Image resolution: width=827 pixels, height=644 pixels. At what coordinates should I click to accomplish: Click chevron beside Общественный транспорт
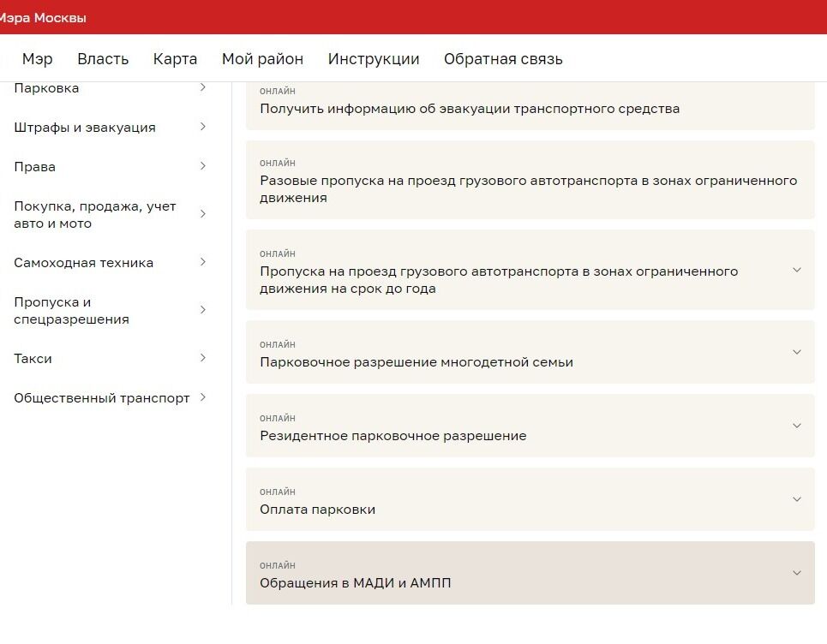coord(203,397)
